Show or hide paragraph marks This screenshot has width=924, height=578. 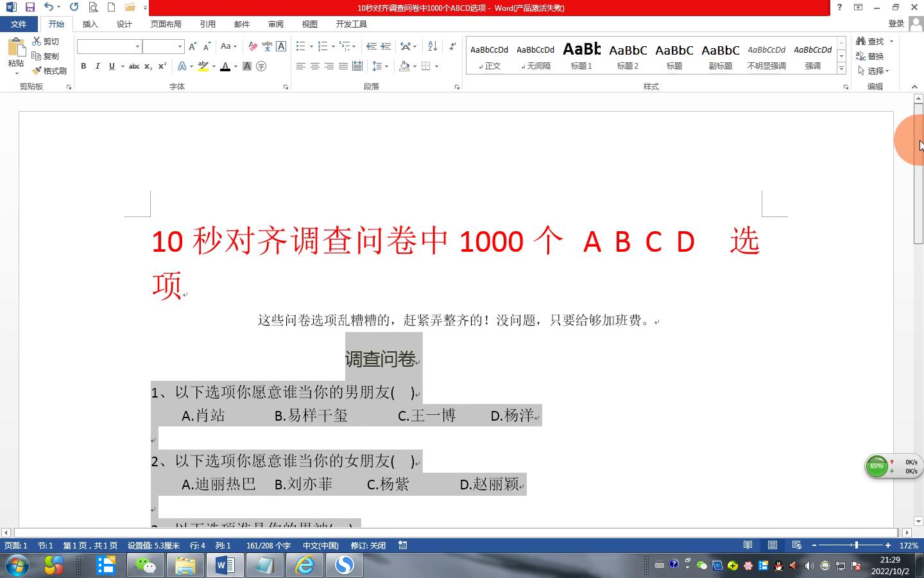452,46
